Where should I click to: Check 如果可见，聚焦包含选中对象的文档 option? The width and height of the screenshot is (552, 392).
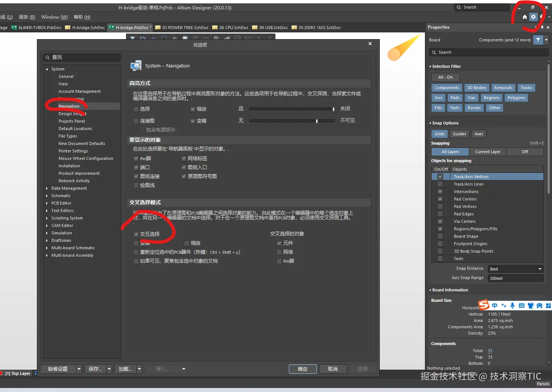[x=136, y=261]
